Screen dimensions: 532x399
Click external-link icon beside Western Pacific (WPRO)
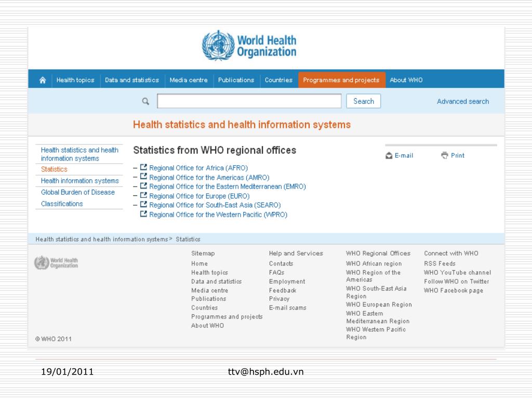[143, 214]
